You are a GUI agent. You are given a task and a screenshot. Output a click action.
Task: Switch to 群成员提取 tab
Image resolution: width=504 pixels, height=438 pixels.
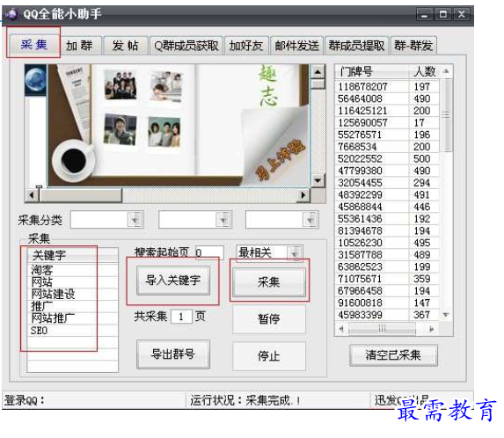point(356,46)
